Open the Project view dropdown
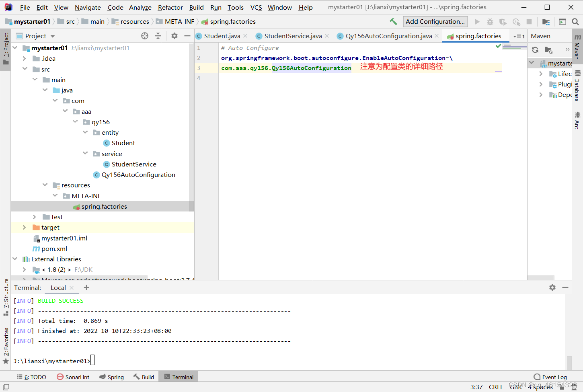Viewport: 583px width, 392px height. pos(52,36)
